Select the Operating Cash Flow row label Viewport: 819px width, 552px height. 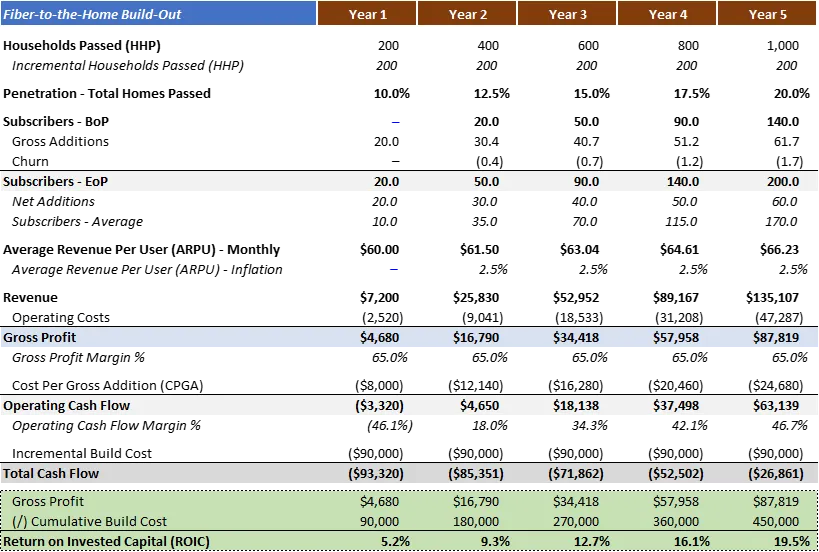pos(66,406)
